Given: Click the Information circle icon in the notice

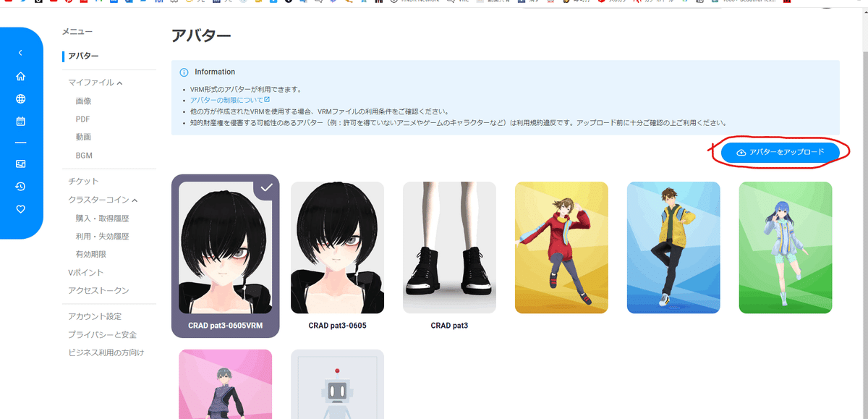Looking at the screenshot, I should 184,72.
